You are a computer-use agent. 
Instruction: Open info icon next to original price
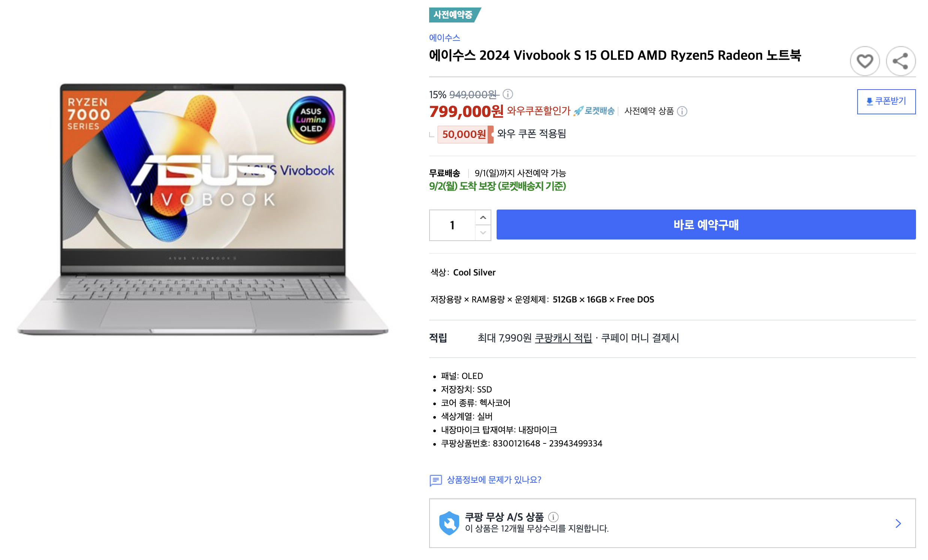[x=508, y=94]
